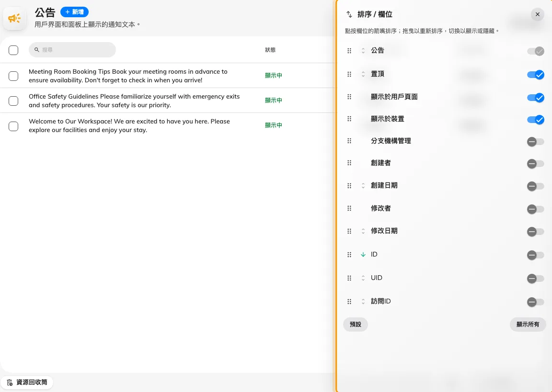Click the recycle bin icon in 資源回收筒

[10, 382]
